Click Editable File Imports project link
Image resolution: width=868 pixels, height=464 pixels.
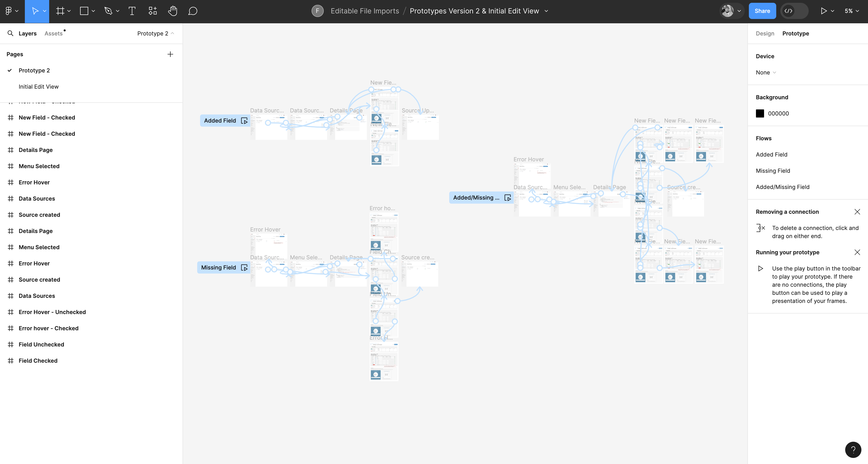365,11
